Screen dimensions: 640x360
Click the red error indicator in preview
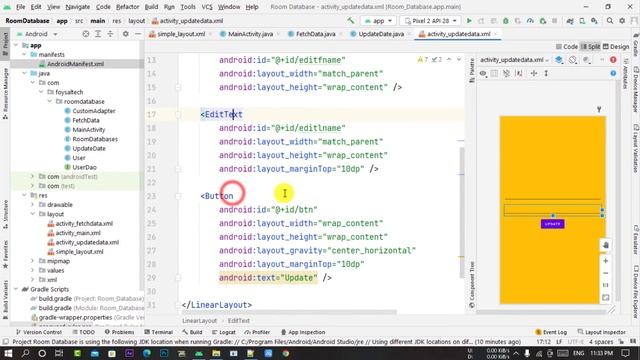[613, 60]
